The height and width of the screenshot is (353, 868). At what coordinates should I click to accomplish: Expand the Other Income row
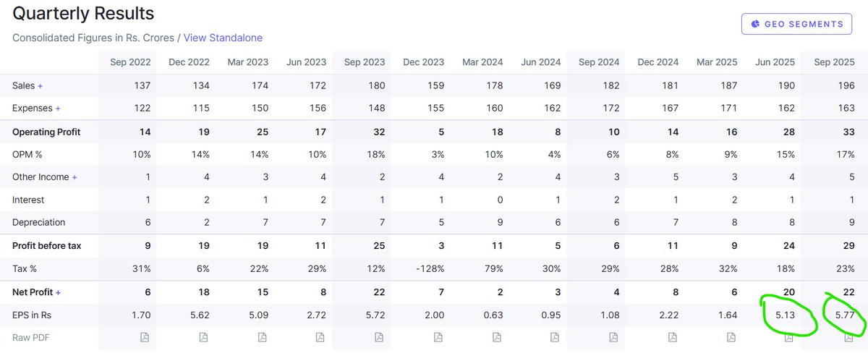pos(75,177)
